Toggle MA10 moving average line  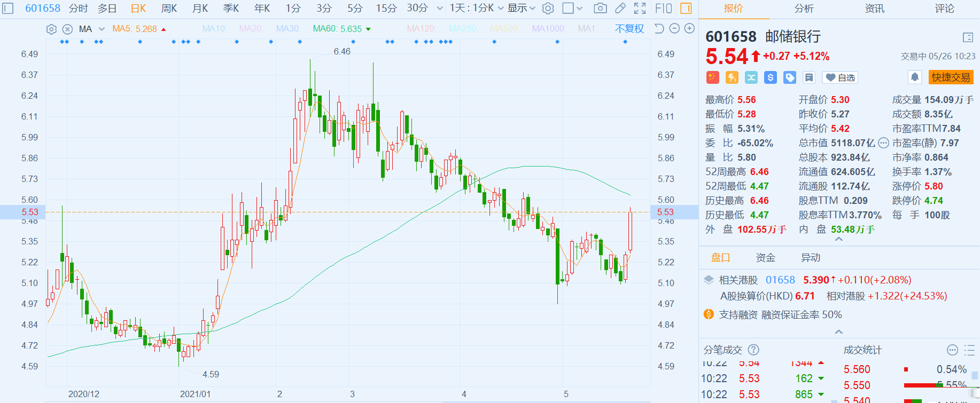215,29
